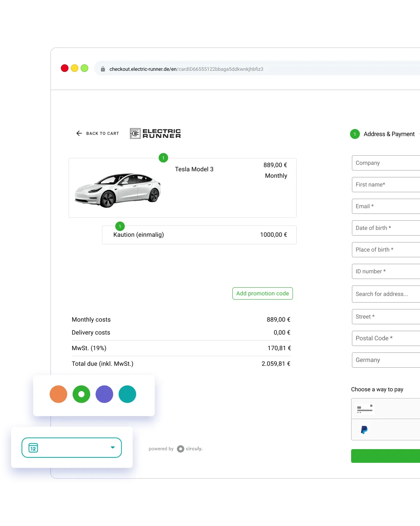420x526 pixels.
Task: Select the green color swatch
Action: point(81,394)
